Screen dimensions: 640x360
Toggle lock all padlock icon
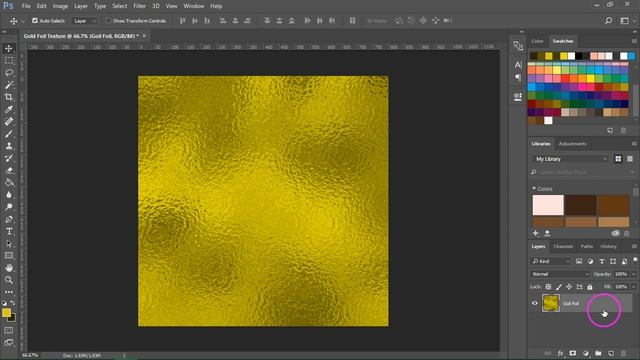(589, 287)
